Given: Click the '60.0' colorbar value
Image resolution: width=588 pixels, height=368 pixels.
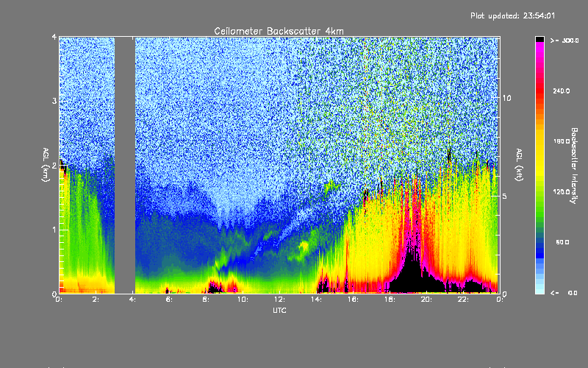Looking at the screenshot, I should 562,242.
